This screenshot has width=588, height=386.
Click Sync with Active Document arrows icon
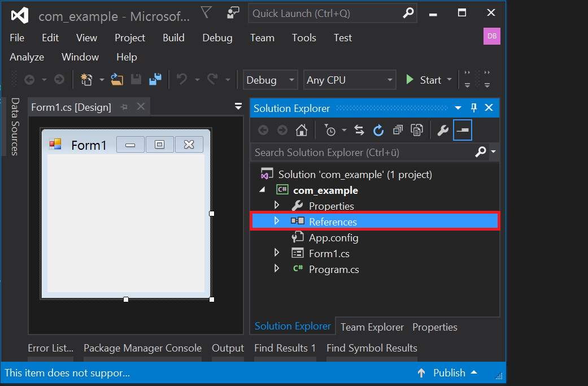coord(359,131)
